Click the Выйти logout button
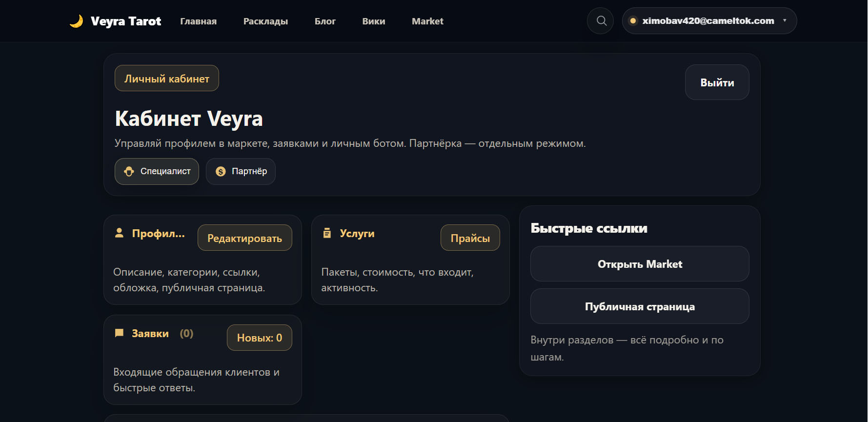This screenshot has height=422, width=868. [x=717, y=82]
